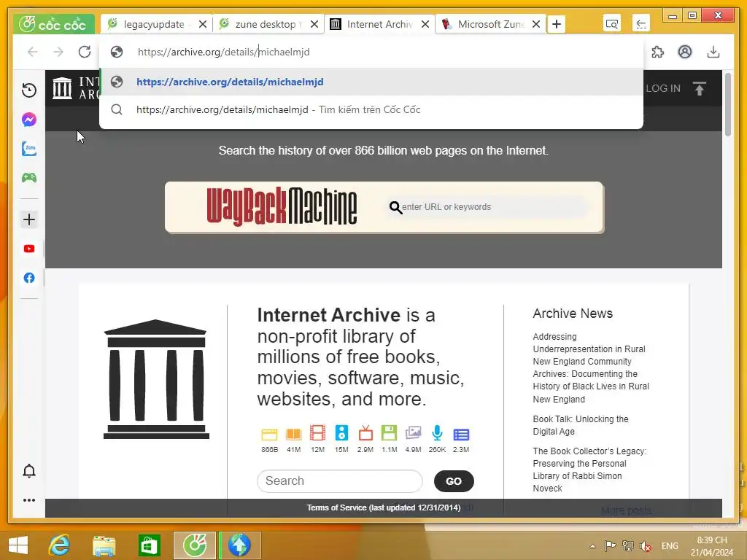Open Zalo in the sidebar
Screen dimensions: 747x560
click(x=29, y=149)
